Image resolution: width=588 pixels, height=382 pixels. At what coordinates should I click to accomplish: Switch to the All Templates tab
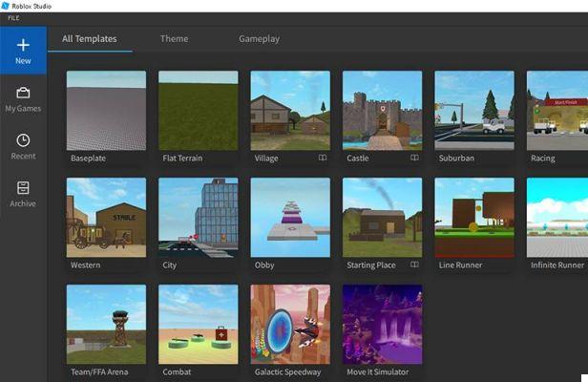tap(90, 38)
